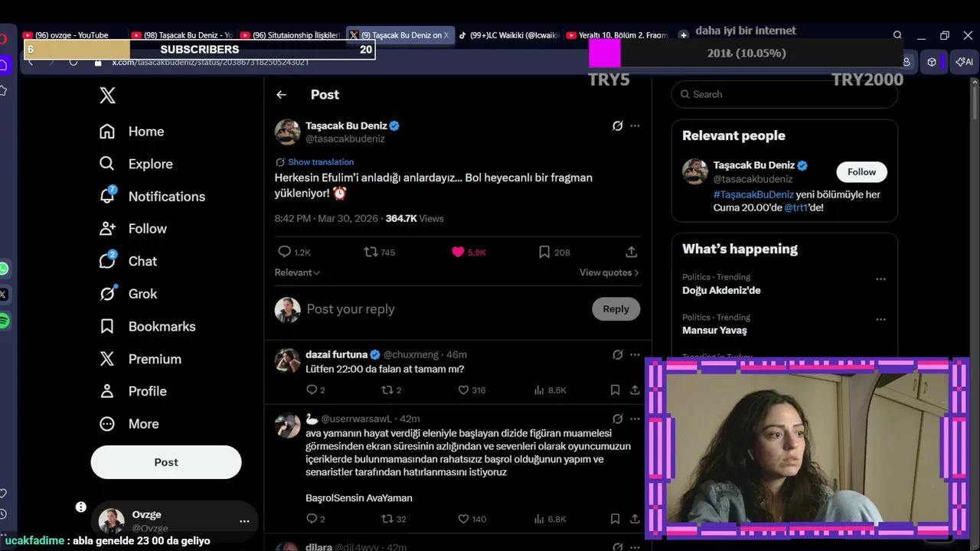The width and height of the screenshot is (980, 551).
Task: Click Grok icon on dazai furtuna reply
Action: click(617, 354)
